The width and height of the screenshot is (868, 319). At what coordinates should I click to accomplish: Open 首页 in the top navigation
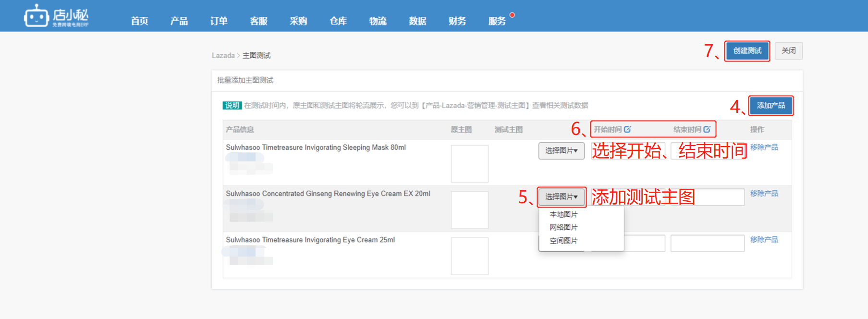[139, 21]
